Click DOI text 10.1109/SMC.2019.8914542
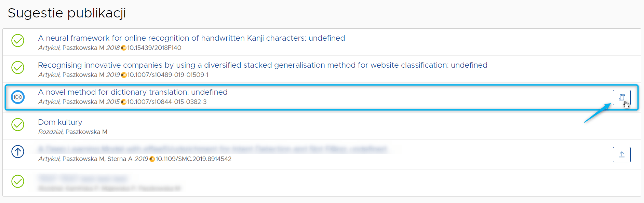Image resolution: width=644 pixels, height=203 pixels. (x=193, y=159)
